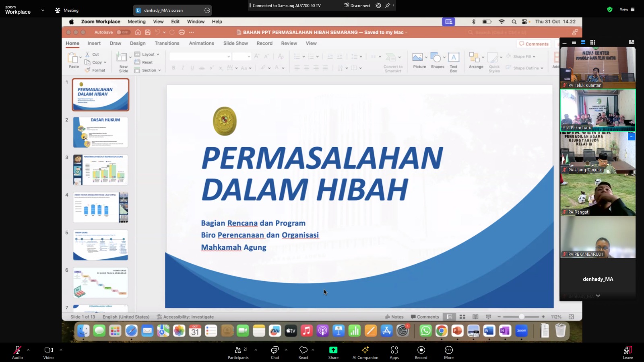Switch video panel to grid view
644x362 pixels.
pos(592,42)
